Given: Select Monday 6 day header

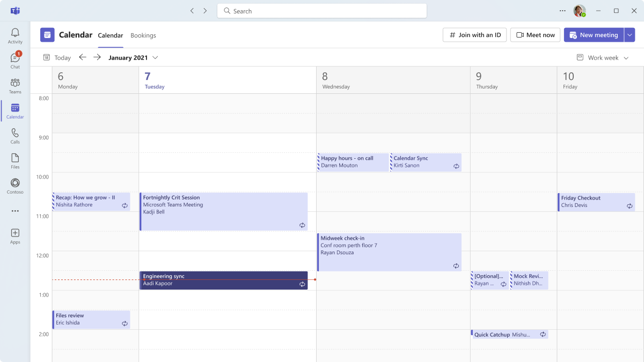Looking at the screenshot, I should [x=96, y=80].
